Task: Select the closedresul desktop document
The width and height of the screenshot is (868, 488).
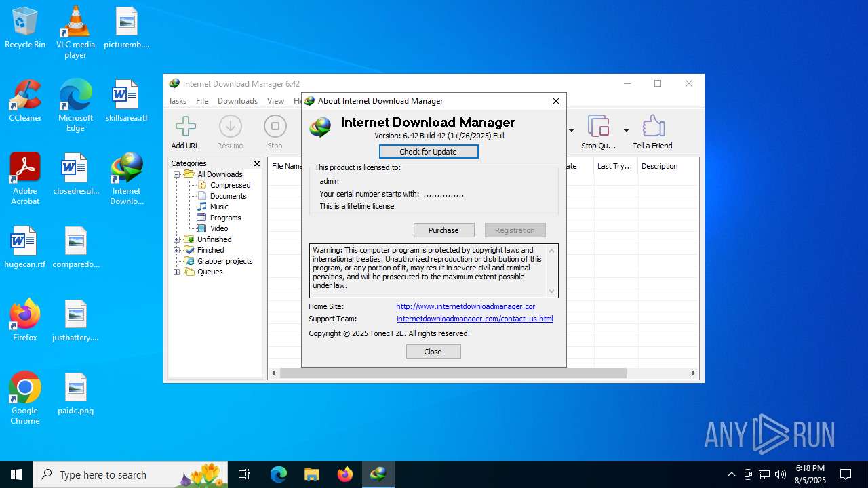Action: pos(75,174)
